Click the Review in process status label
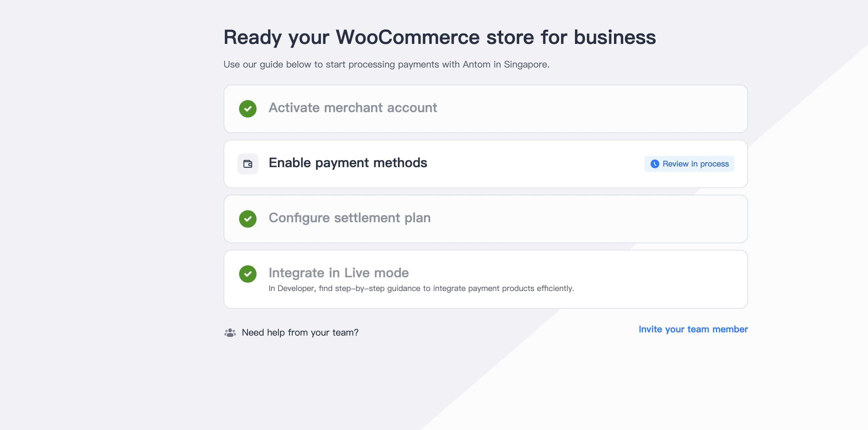The height and width of the screenshot is (430, 868). [696, 164]
